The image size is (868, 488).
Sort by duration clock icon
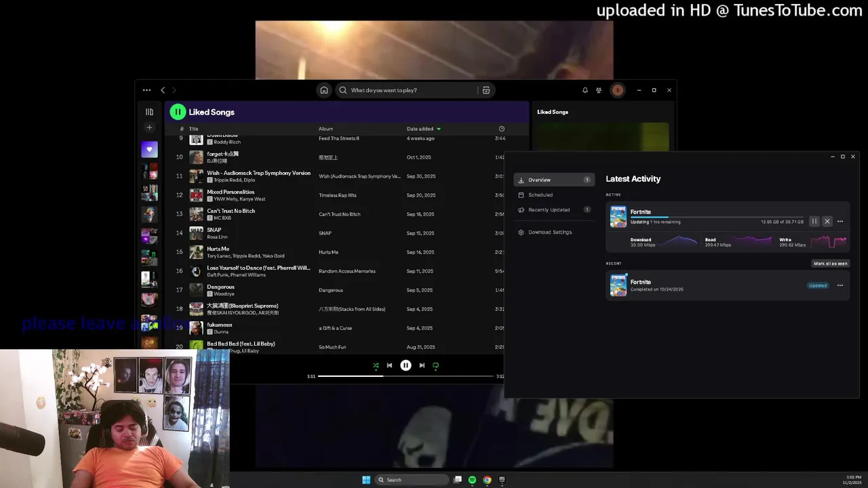pyautogui.click(x=502, y=129)
